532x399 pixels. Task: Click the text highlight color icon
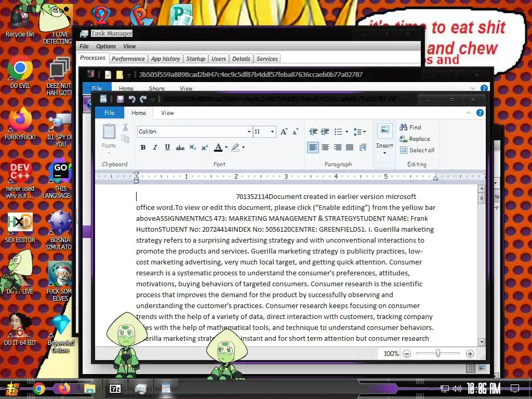[x=235, y=147]
